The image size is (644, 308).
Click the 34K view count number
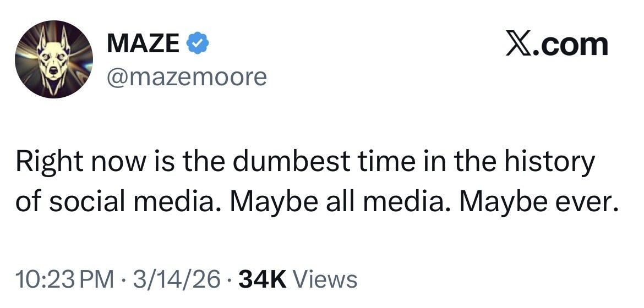tap(262, 279)
